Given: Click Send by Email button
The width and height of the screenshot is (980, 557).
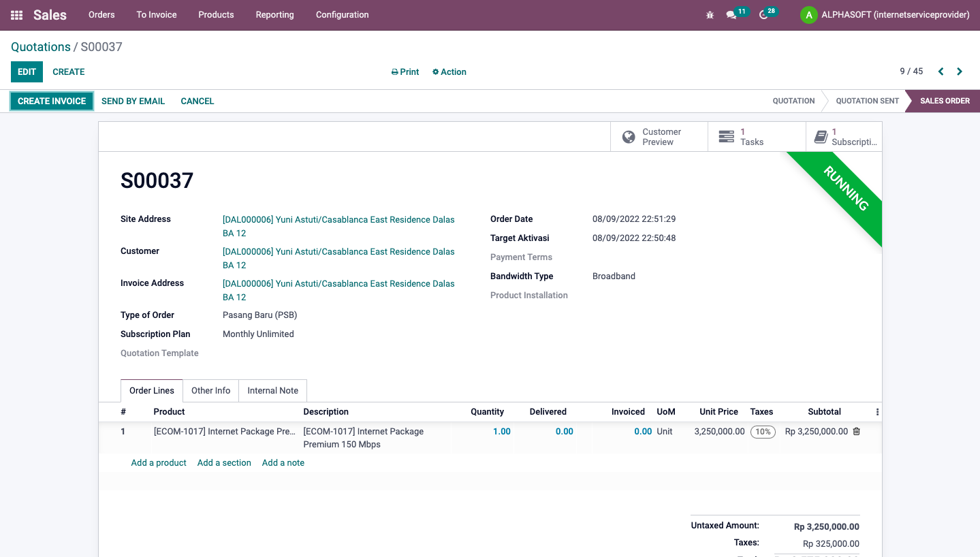Looking at the screenshot, I should click(133, 101).
